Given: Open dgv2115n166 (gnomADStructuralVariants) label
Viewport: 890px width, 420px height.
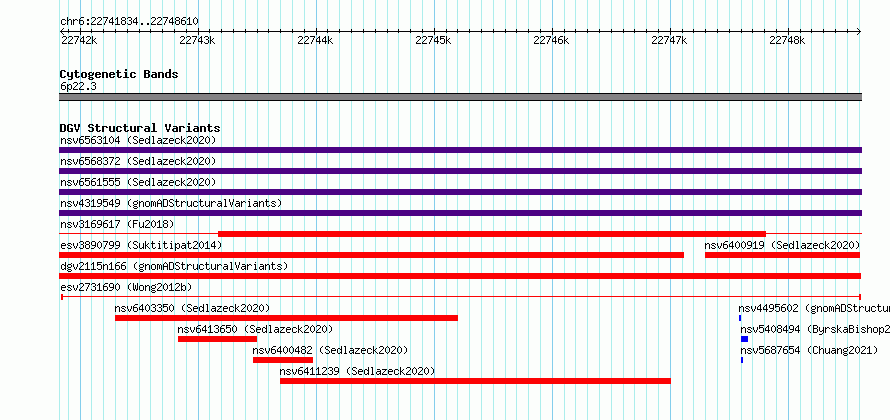Looking at the screenshot, I should 174,266.
